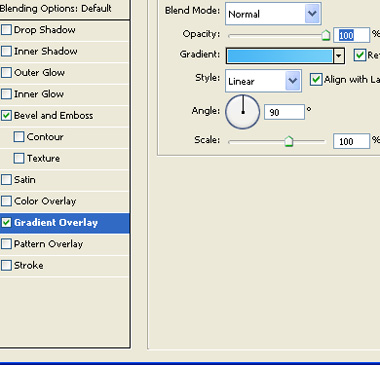
Task: Select the Stroke style label
Action: [29, 265]
